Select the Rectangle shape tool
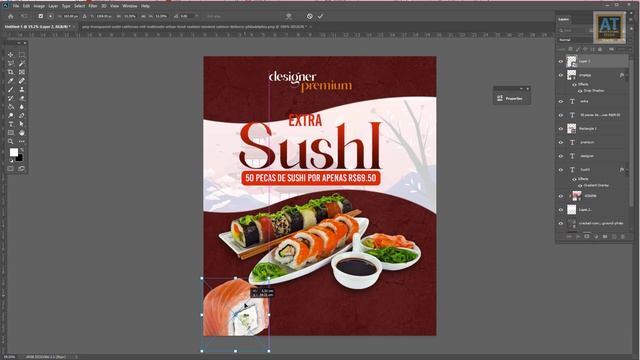Viewport: 640px width, 360px height. click(x=11, y=133)
